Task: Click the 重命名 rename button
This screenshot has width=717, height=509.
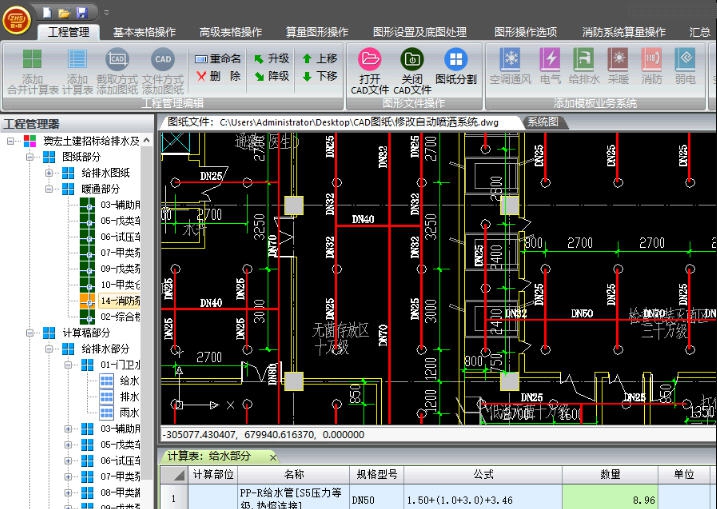Action: pyautogui.click(x=218, y=59)
